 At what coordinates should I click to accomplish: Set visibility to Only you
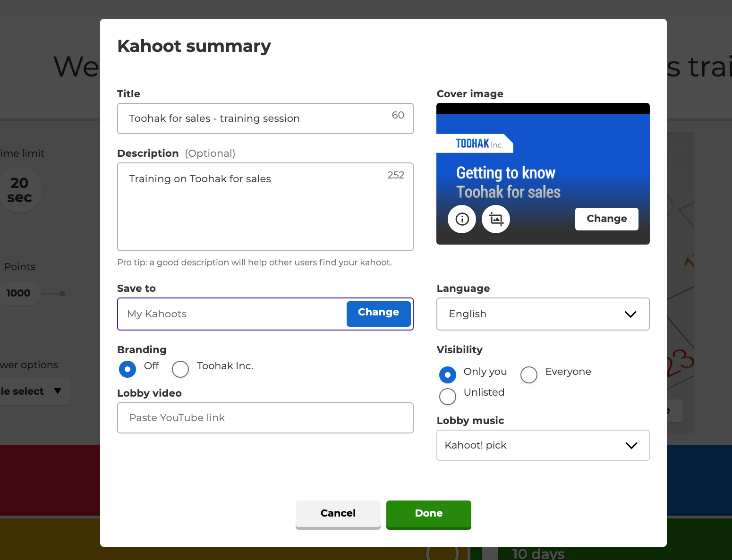[448, 375]
